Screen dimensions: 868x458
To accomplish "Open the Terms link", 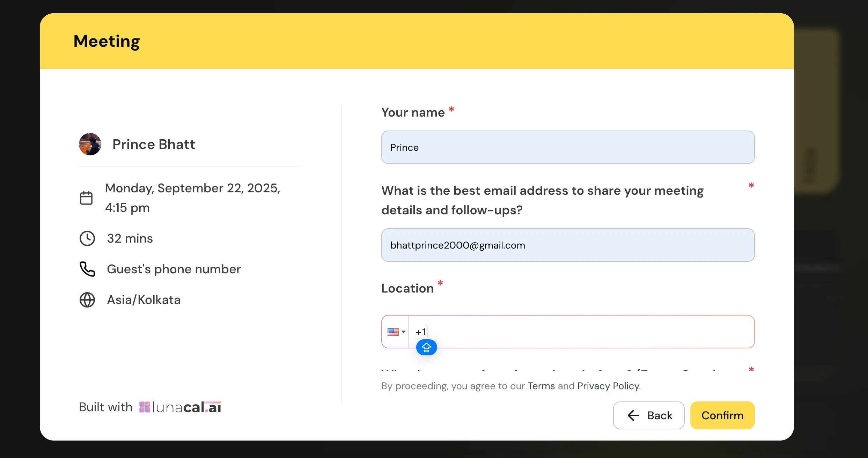I will pos(541,386).
